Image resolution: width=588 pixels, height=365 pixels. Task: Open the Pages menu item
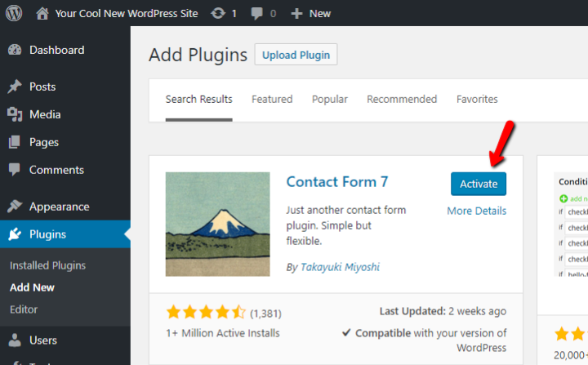point(44,142)
